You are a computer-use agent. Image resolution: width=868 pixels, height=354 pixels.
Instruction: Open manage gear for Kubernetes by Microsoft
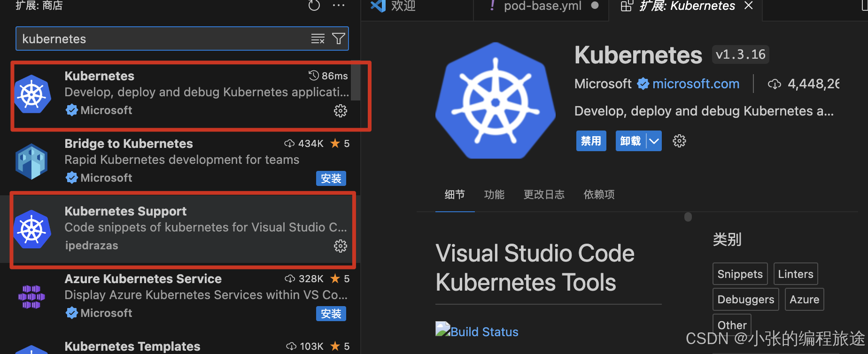tap(341, 111)
